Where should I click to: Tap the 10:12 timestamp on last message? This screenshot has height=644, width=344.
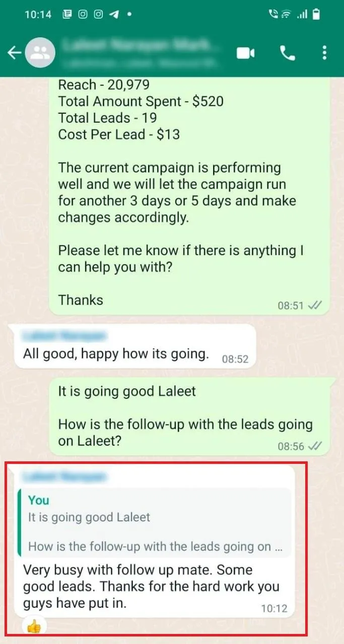point(274,608)
